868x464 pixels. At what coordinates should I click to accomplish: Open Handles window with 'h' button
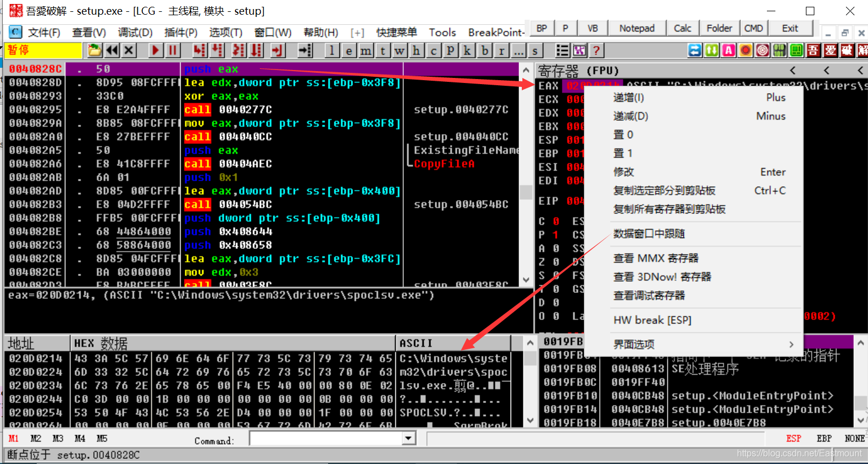(416, 50)
